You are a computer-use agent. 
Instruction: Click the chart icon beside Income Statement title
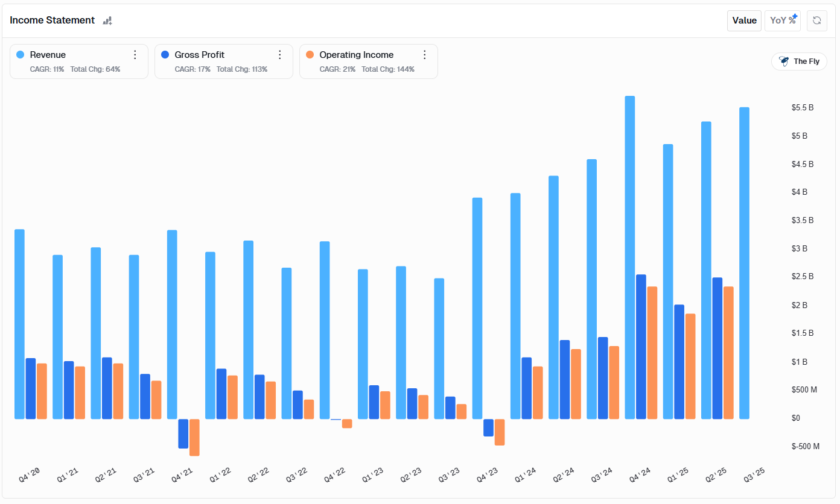click(x=107, y=20)
